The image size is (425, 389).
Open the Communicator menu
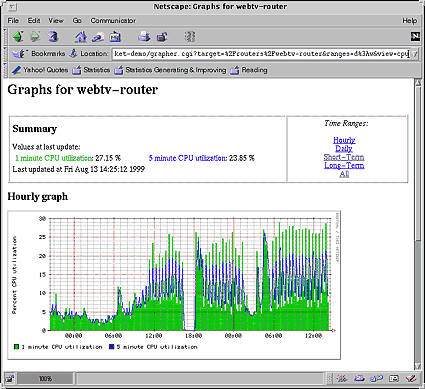(x=113, y=21)
